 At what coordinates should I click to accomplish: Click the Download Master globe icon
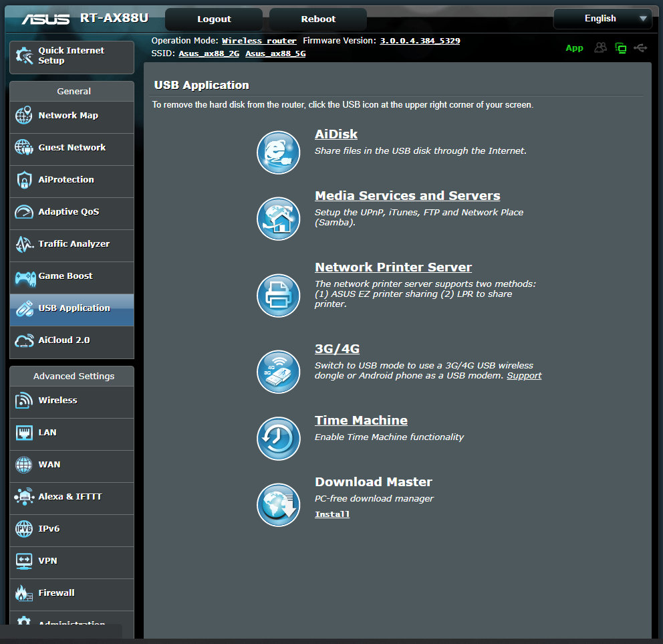pyautogui.click(x=278, y=505)
